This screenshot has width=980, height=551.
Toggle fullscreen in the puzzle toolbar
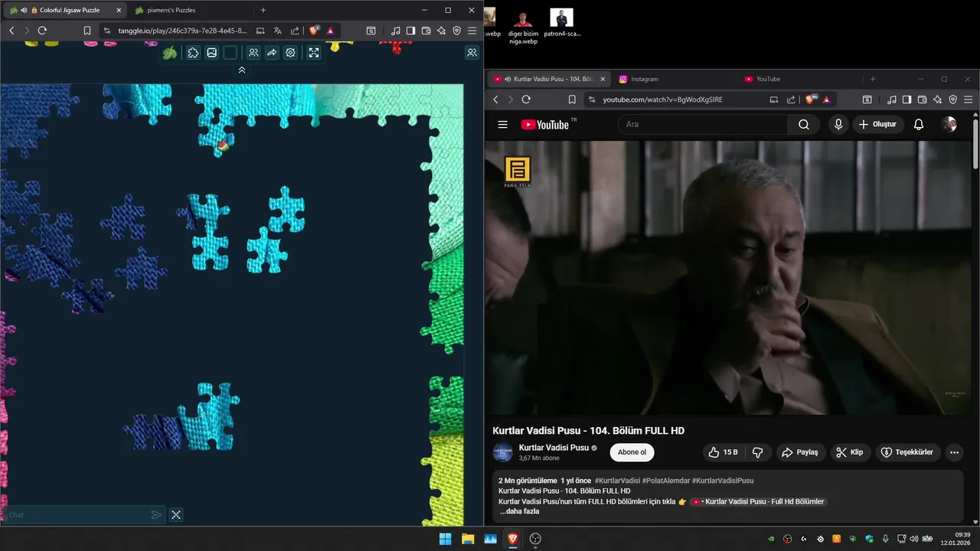(x=314, y=53)
